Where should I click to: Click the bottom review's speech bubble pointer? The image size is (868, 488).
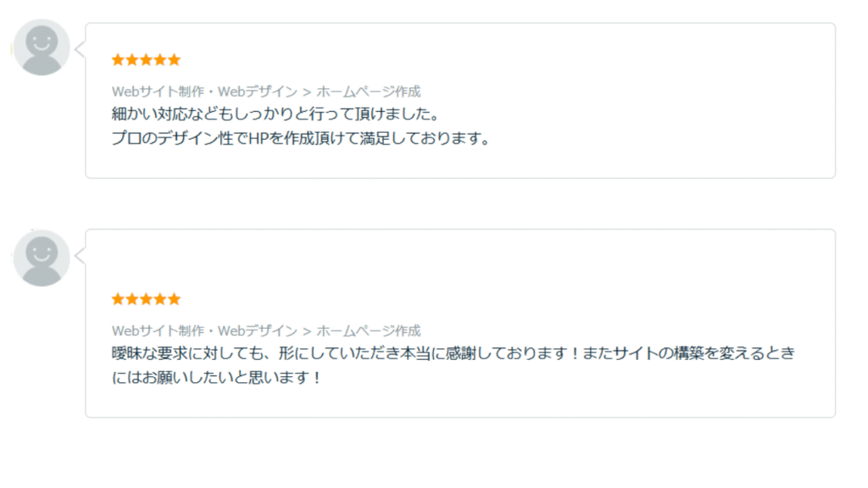81,256
